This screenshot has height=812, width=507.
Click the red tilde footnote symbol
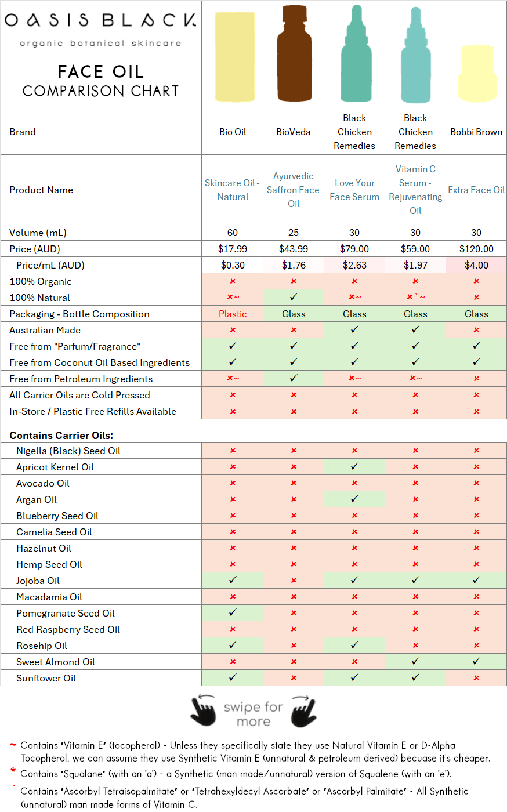click(x=13, y=745)
